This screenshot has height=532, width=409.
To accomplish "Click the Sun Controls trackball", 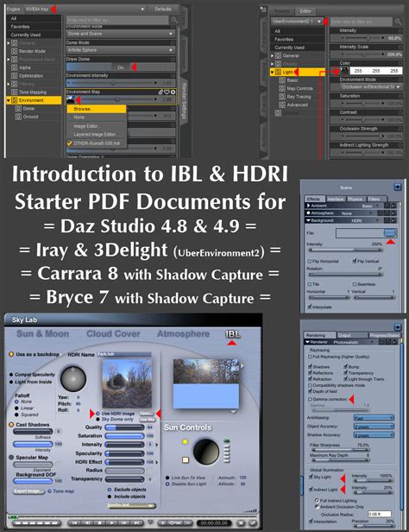I will click(x=206, y=452).
